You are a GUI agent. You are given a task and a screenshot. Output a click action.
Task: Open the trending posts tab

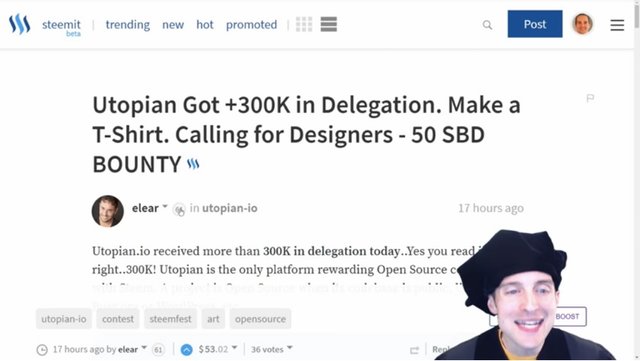tap(127, 25)
